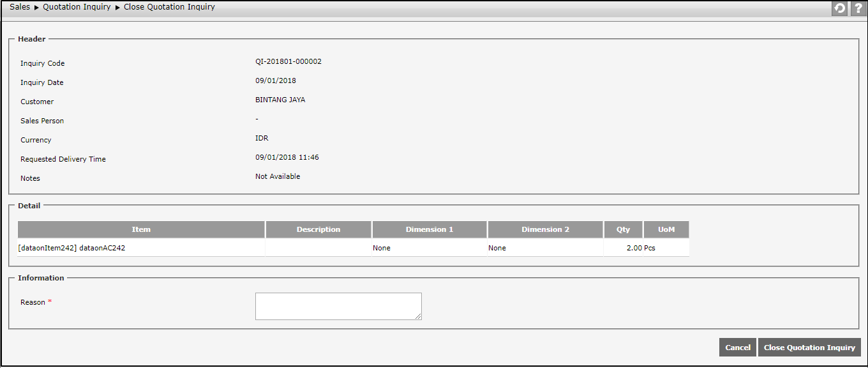Viewport: 868px width, 368px height.
Task: Click customer name BINTANG JAYA
Action: [x=280, y=100]
